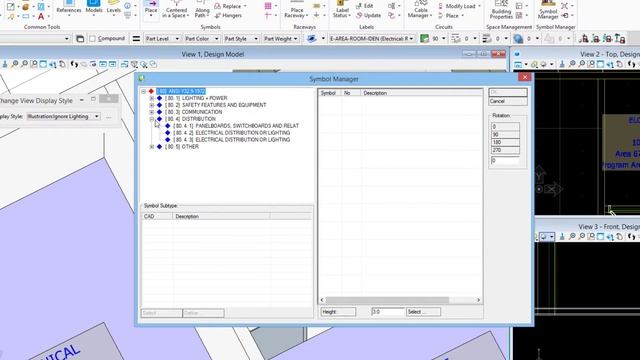Open the Models tool in the ribbon
Screen dimensions: 640x360
pyautogui.click(x=93, y=7)
